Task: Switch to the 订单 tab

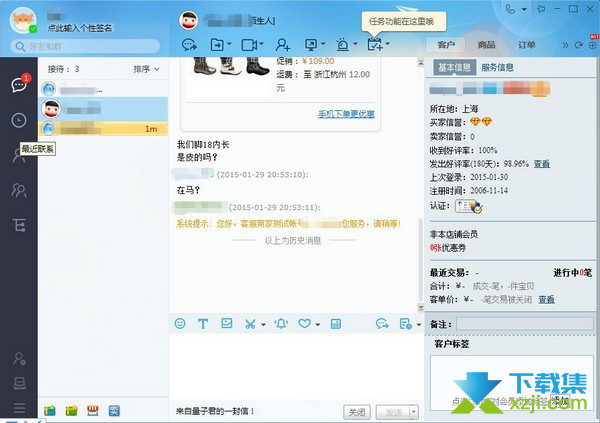Action: click(x=527, y=45)
